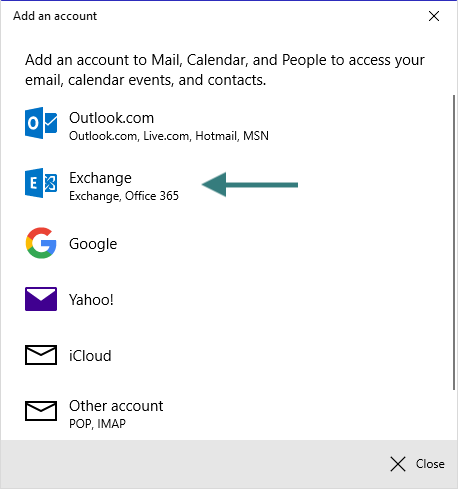Click the vertical scrollbar of account list
The width and height of the screenshot is (458, 489).
click(x=454, y=242)
